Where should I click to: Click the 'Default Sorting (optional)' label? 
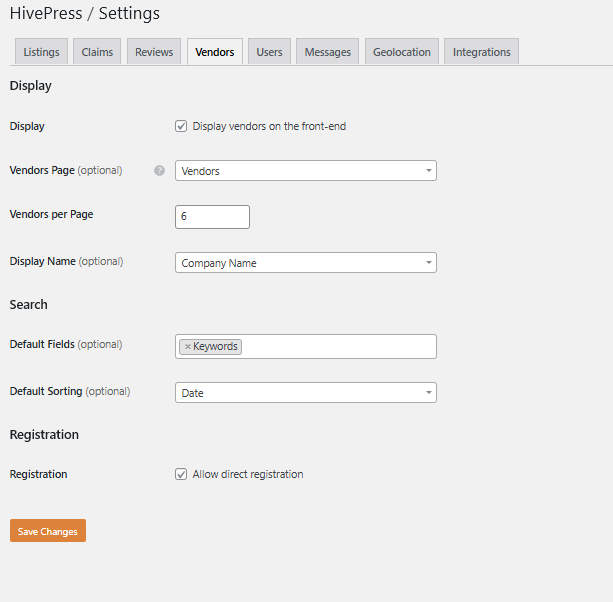pyautogui.click(x=70, y=391)
